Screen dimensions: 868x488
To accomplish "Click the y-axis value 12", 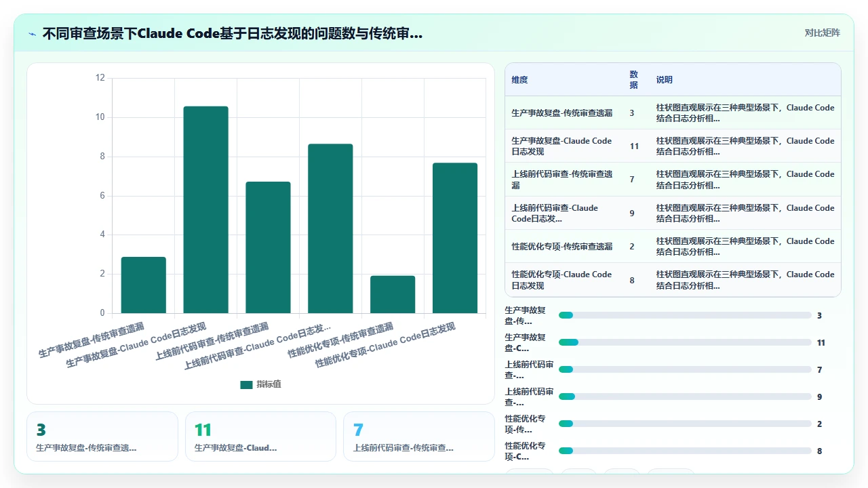I will pyautogui.click(x=100, y=78).
